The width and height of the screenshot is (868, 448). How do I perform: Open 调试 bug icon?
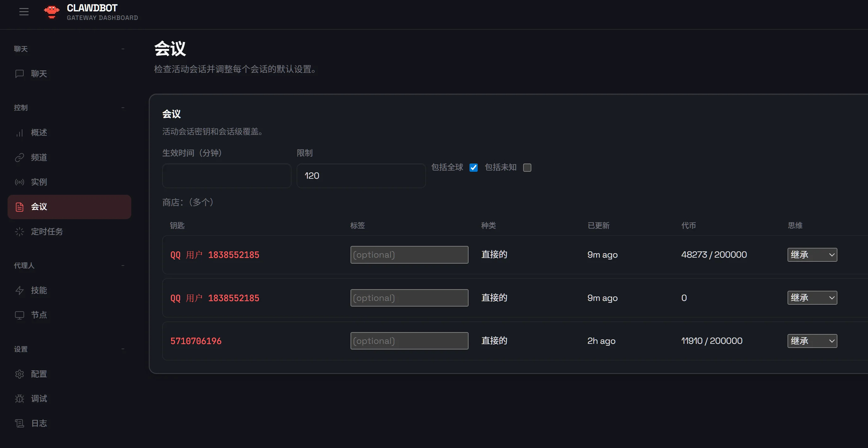[x=20, y=399]
